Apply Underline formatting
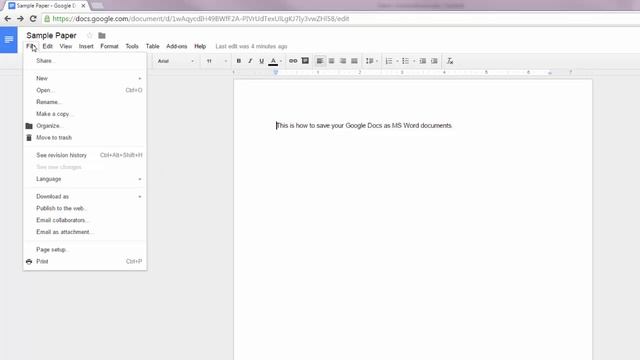 pyautogui.click(x=261, y=61)
